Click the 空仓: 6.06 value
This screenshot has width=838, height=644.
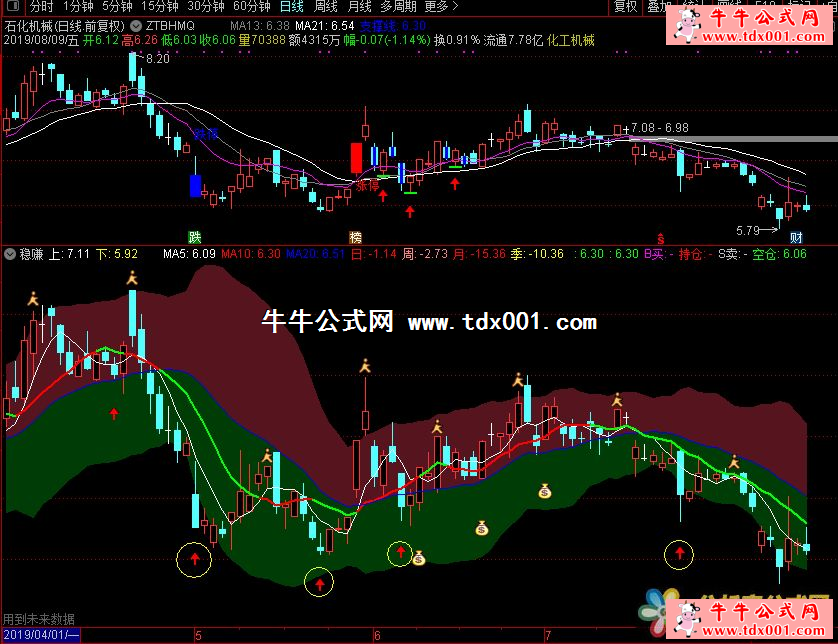[779, 254]
